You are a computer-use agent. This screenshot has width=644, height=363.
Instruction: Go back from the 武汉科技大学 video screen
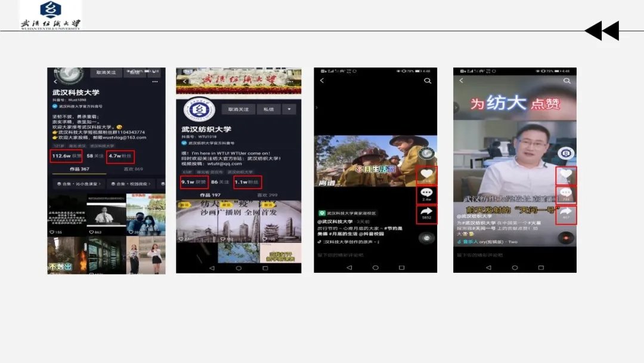pyautogui.click(x=322, y=81)
